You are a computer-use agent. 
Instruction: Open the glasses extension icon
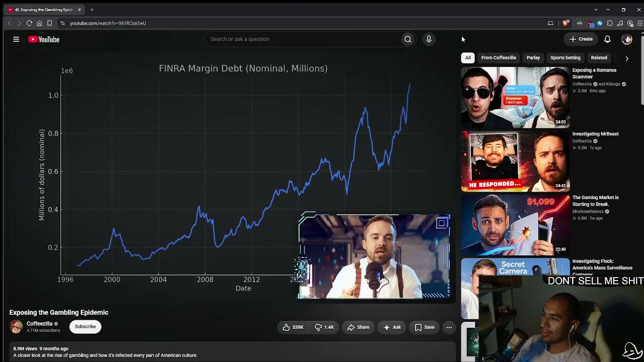[580, 23]
